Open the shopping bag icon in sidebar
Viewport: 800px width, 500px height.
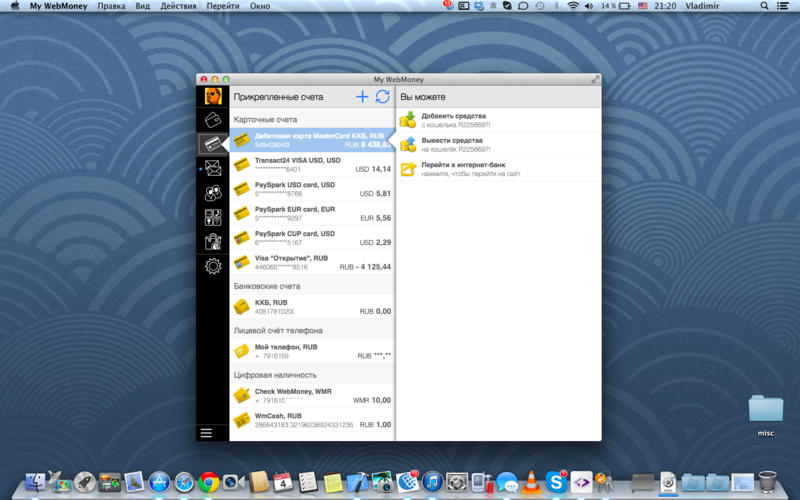point(213,241)
